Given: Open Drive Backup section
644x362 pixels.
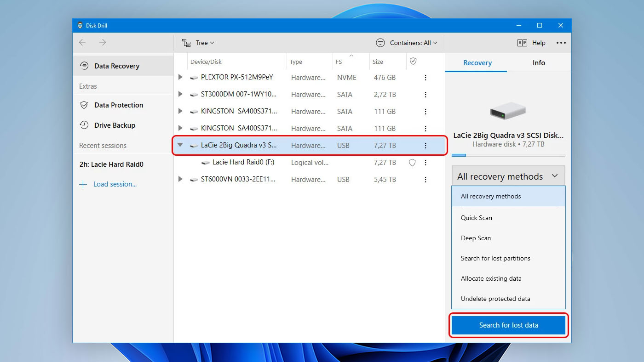Looking at the screenshot, I should [123, 125].
